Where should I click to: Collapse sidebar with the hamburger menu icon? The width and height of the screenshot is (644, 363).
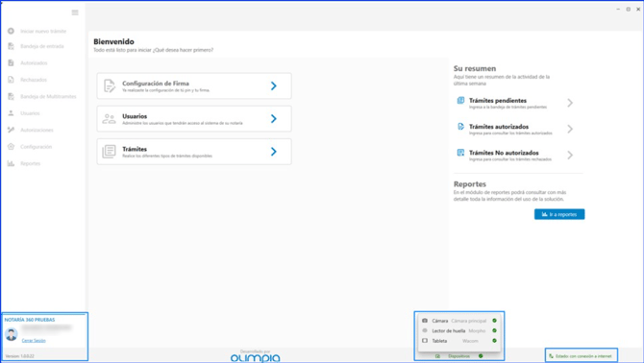(75, 12)
